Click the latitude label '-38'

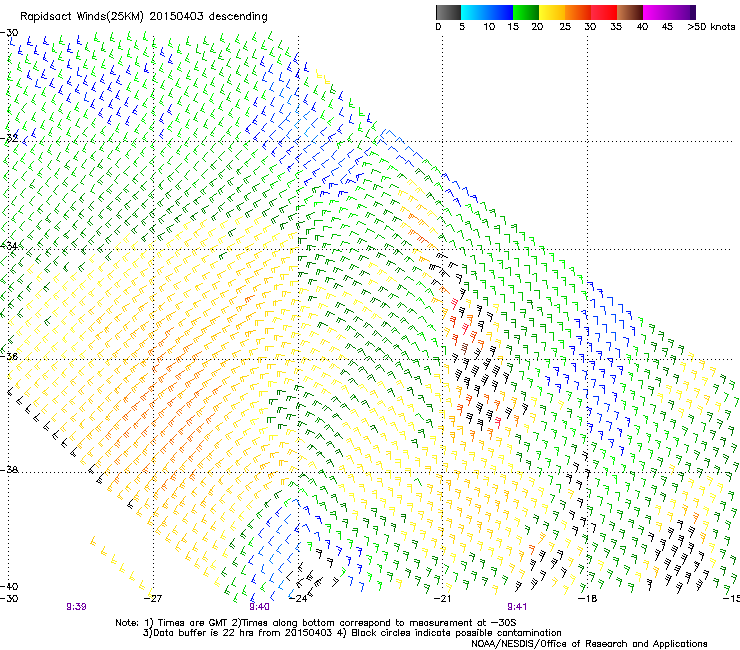click(x=9, y=470)
